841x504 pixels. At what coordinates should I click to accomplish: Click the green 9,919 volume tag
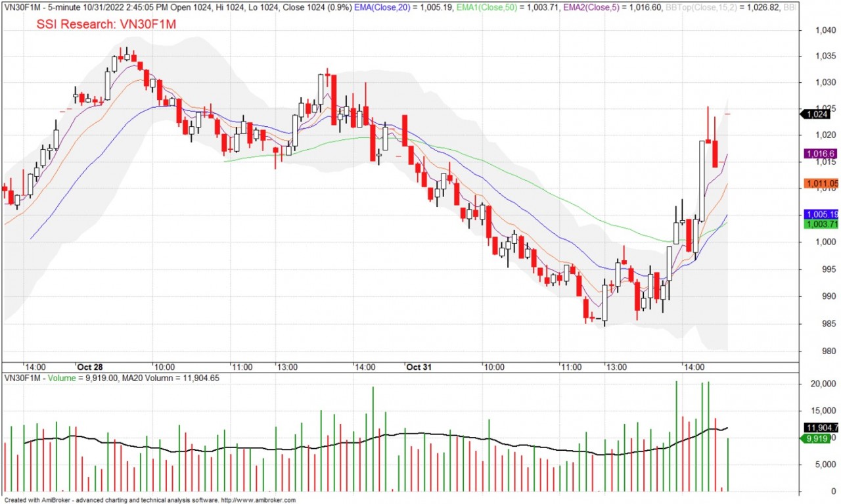pyautogui.click(x=816, y=438)
